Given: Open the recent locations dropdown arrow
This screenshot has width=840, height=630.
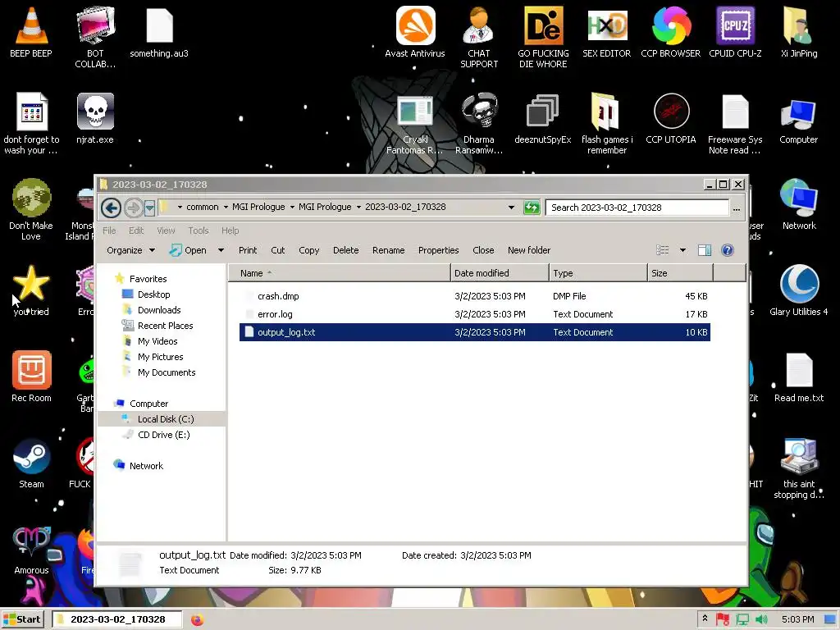Looking at the screenshot, I should pyautogui.click(x=149, y=208).
